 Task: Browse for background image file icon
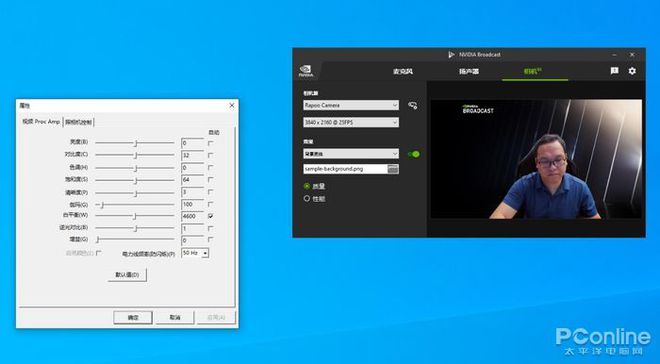click(x=393, y=169)
